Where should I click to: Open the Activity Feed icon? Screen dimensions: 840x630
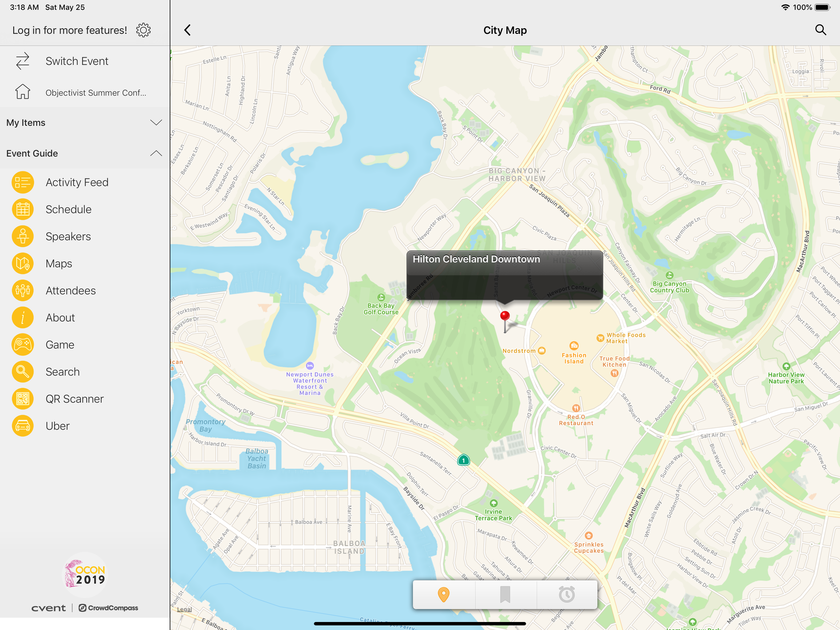(23, 182)
